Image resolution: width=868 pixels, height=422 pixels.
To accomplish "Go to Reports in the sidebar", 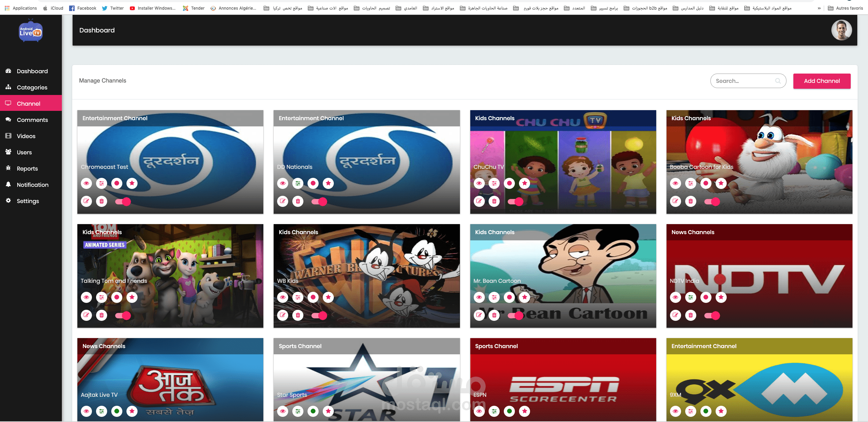I will point(27,169).
